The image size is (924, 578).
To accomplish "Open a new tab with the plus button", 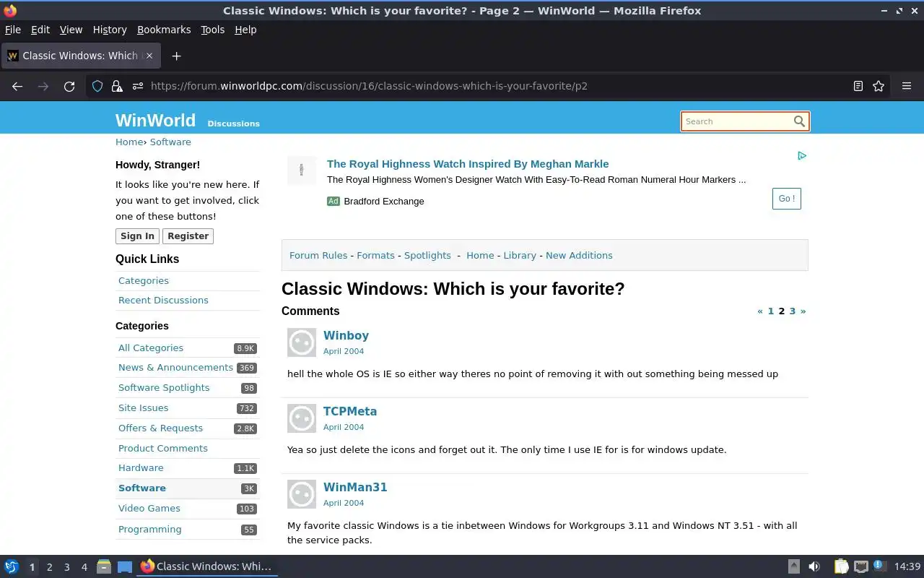I will 176,56.
